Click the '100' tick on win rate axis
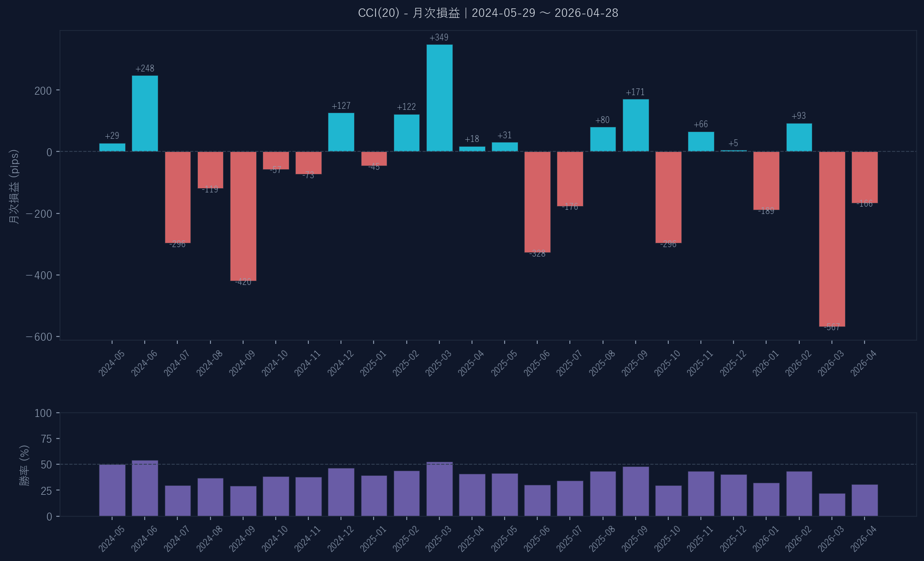The image size is (924, 561). 43,413
